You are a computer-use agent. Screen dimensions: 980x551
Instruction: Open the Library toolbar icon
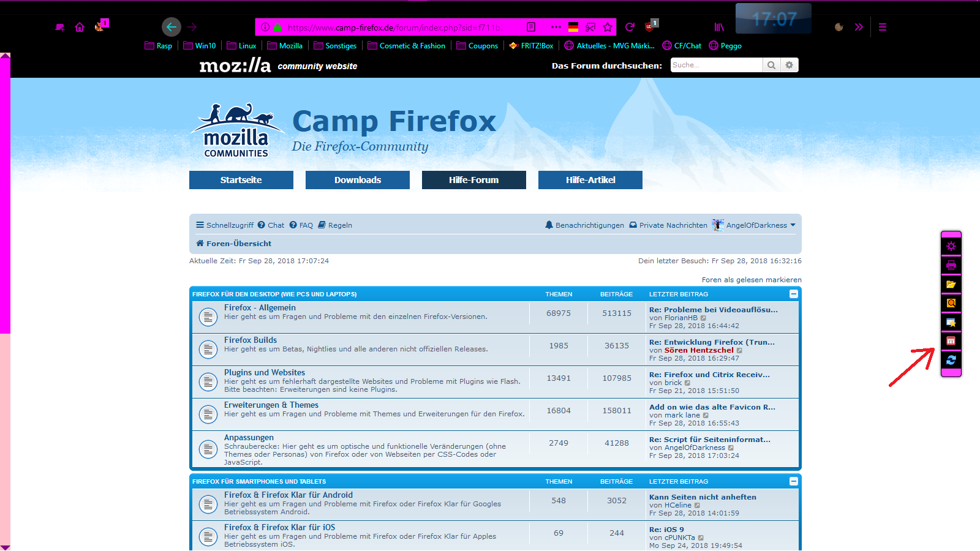(x=719, y=27)
